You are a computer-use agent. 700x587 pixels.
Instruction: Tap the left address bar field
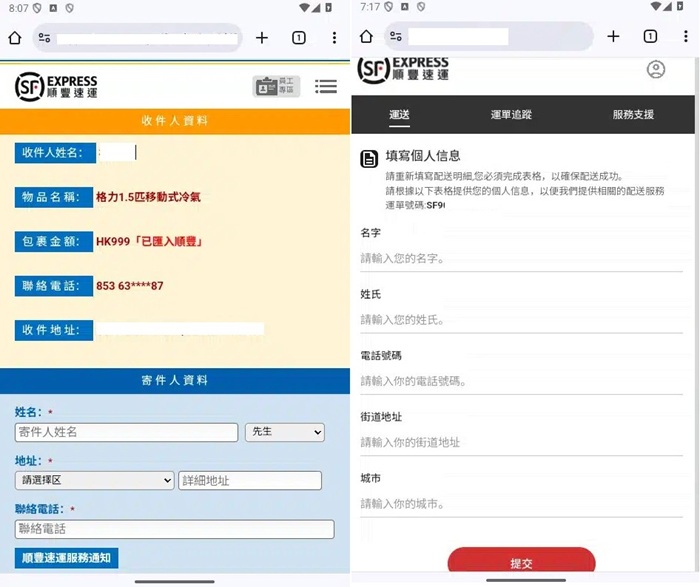(138, 38)
